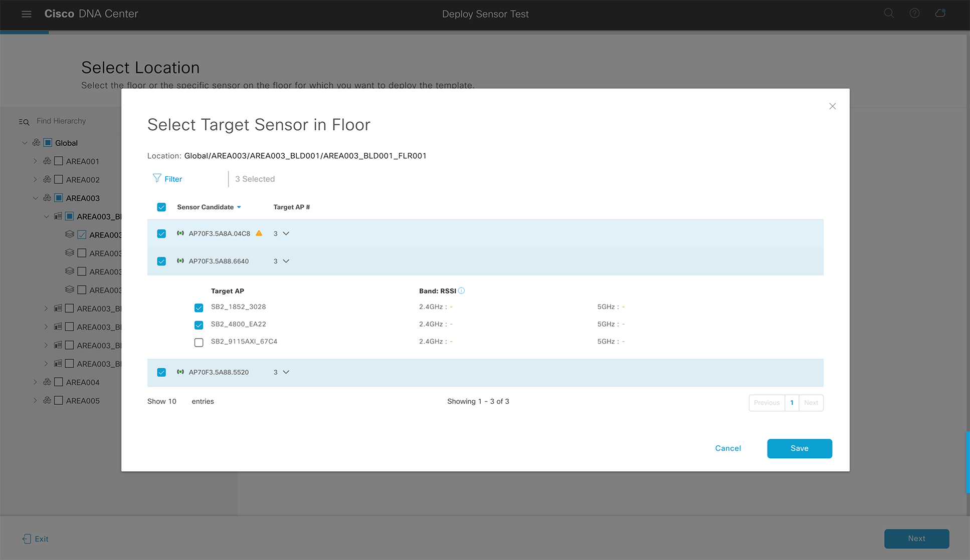
Task: Click the '3 Selected' text
Action: [x=255, y=179]
